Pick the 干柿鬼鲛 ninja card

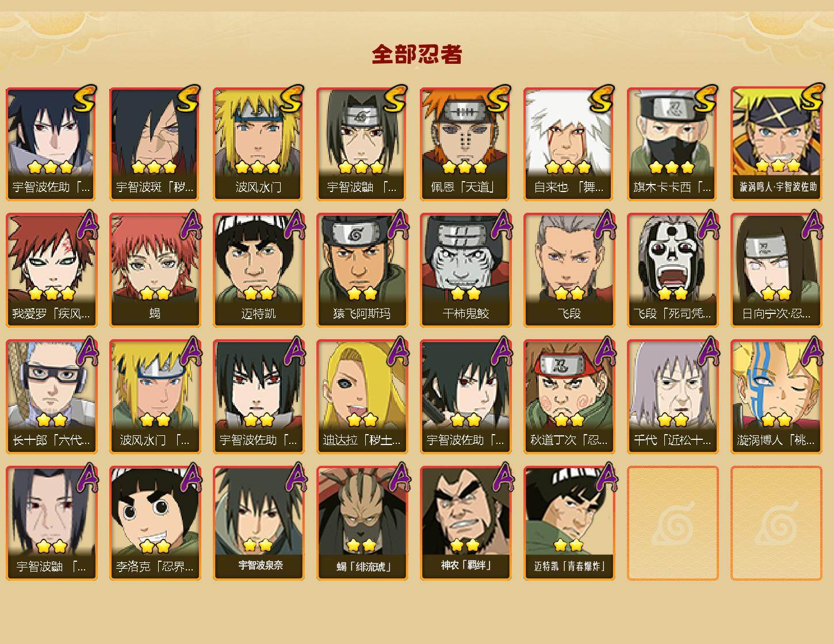click(465, 270)
